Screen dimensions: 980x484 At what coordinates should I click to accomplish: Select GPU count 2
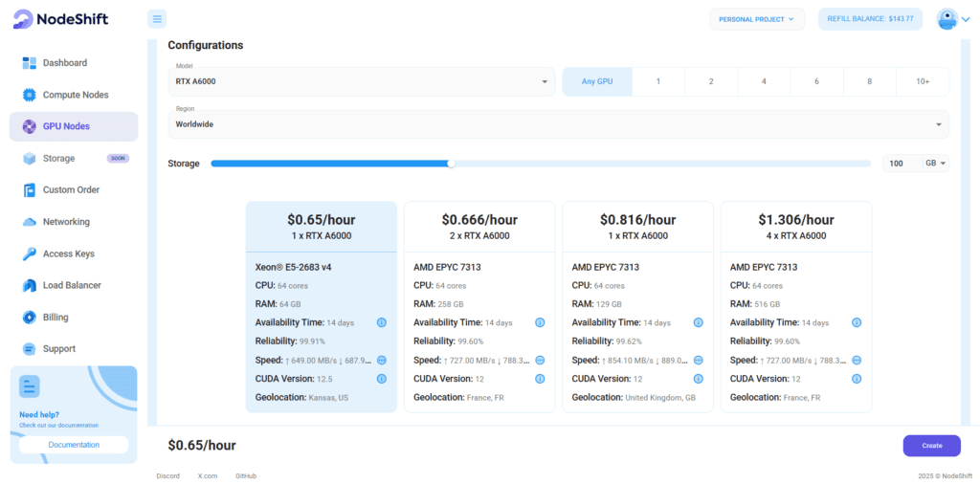(x=711, y=82)
